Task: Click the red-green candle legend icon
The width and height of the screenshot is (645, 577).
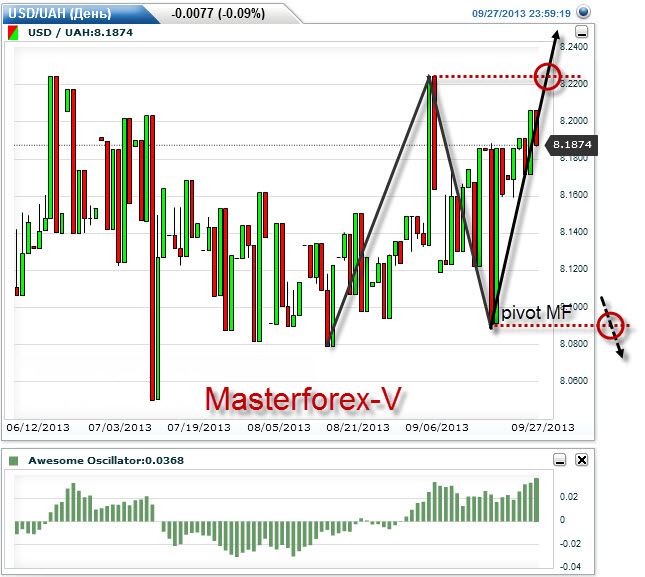Action: click(13, 33)
